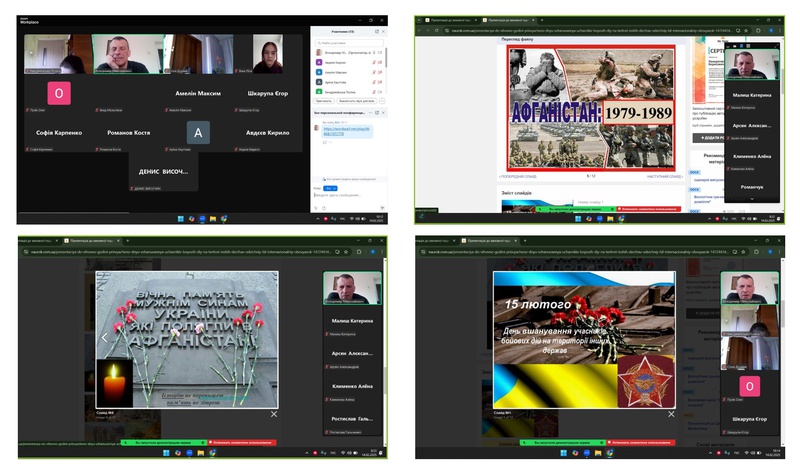The width and height of the screenshot is (800, 470).
Task: Open the shared link in Zoom chat
Action: point(346,131)
